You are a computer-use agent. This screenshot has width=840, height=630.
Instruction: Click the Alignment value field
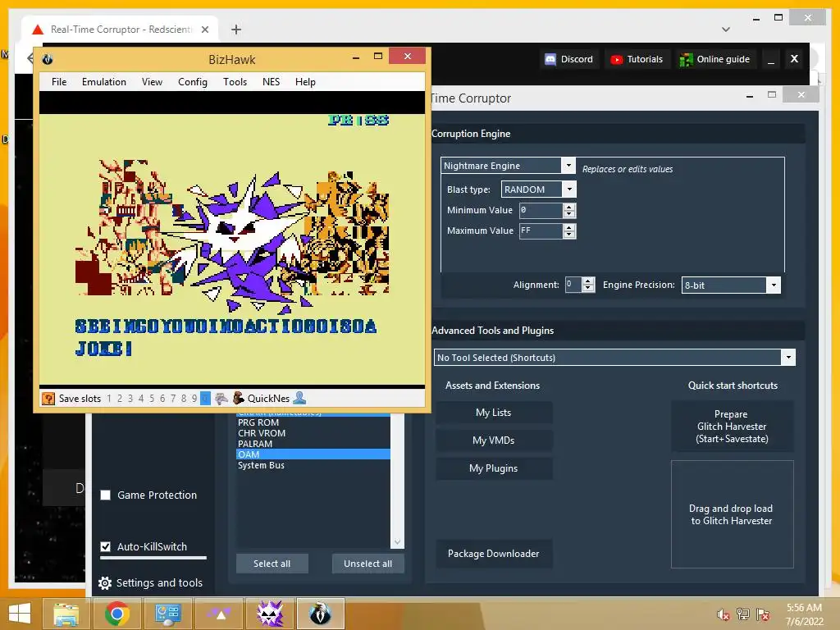(x=573, y=285)
